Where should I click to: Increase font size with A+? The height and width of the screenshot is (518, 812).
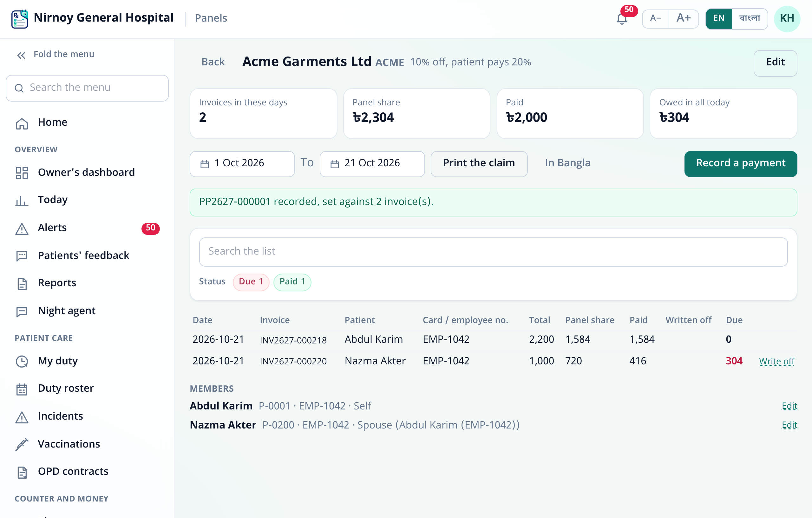(684, 18)
